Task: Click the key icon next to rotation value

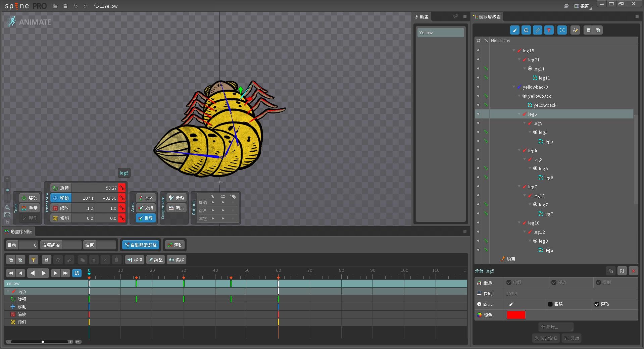Action: (x=122, y=188)
